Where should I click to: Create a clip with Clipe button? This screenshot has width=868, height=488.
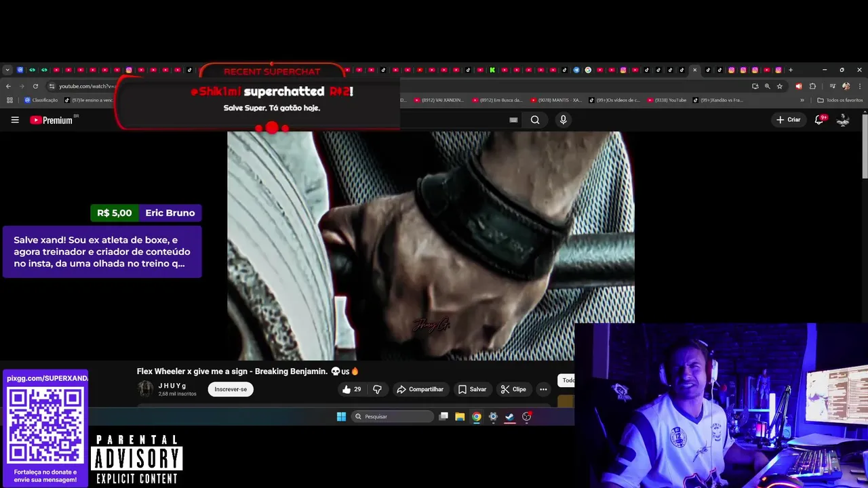click(x=513, y=389)
